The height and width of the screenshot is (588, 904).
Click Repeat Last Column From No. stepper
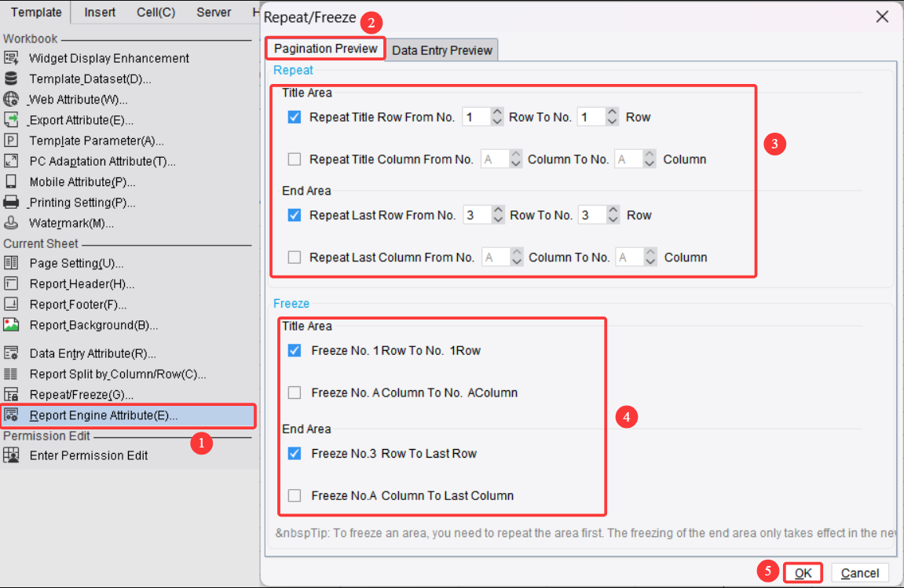coord(517,257)
